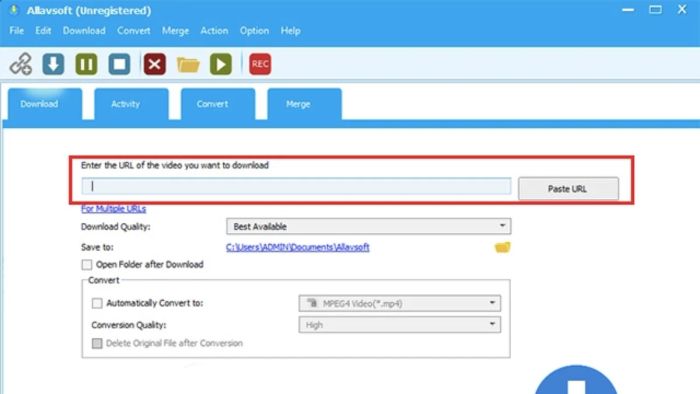Open MPEG4 Video format dropdown
This screenshot has height=394, width=700.
tap(400, 303)
